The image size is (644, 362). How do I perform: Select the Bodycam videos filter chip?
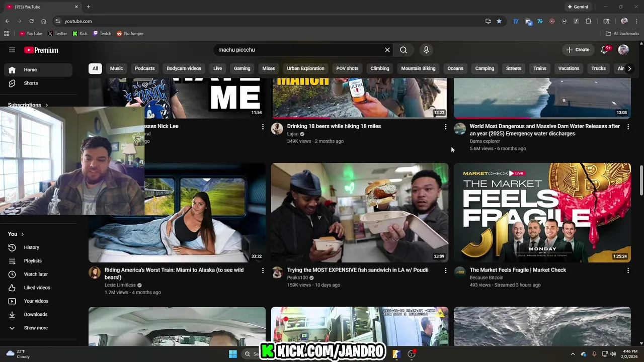coord(184,68)
